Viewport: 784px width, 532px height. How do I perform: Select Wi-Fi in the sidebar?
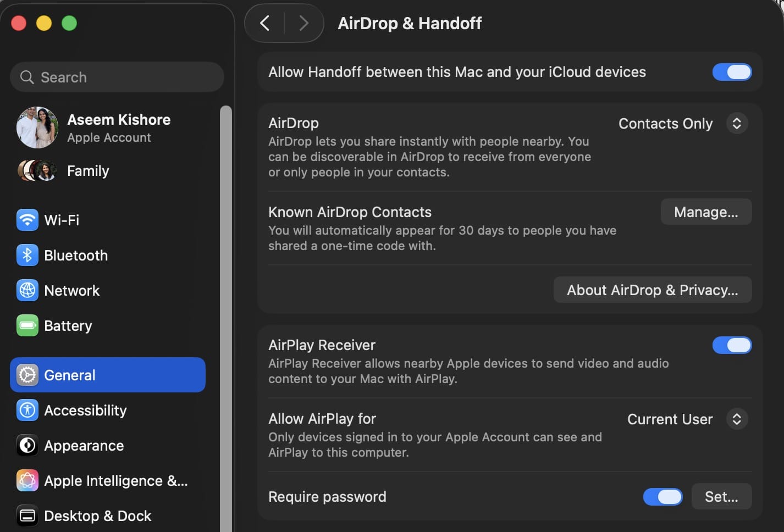coord(108,220)
